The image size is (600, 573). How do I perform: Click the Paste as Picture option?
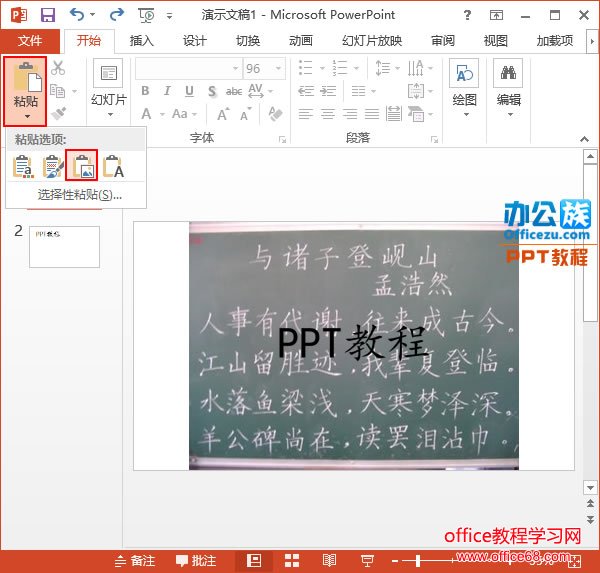pos(82,166)
